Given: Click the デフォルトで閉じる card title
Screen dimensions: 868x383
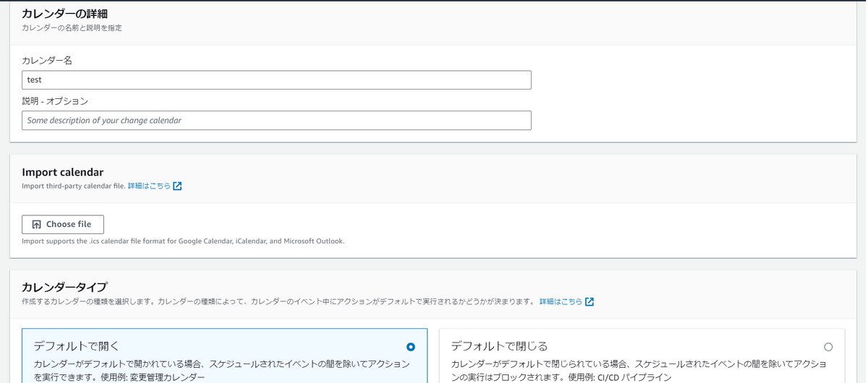Looking at the screenshot, I should (499, 346).
